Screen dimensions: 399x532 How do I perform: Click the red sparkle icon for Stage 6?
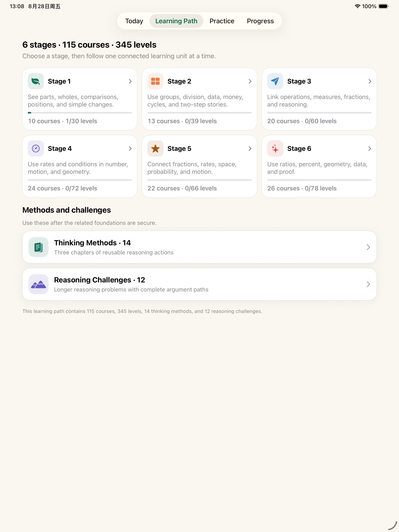(275, 148)
